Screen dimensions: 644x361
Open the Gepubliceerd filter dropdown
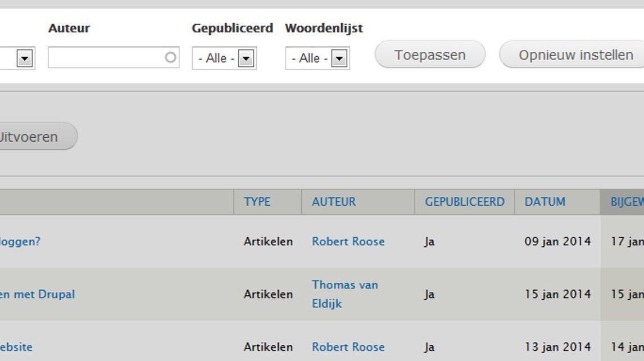[224, 58]
